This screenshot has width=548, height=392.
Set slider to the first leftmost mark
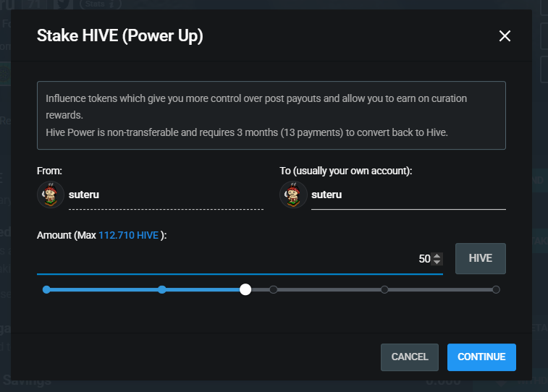click(x=46, y=289)
